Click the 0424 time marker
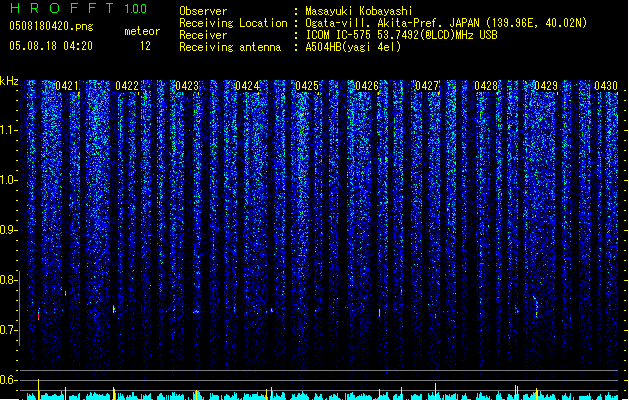Screen dimensions: 629x400 click(x=247, y=86)
